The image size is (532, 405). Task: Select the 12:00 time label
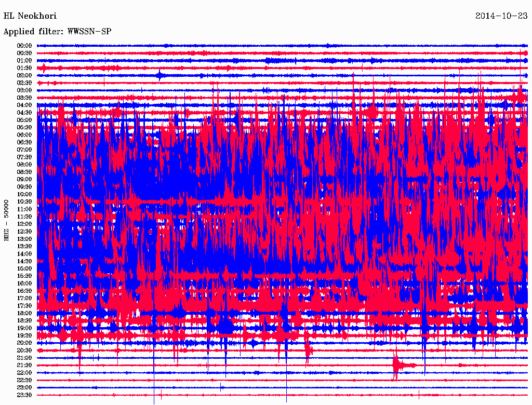point(24,224)
